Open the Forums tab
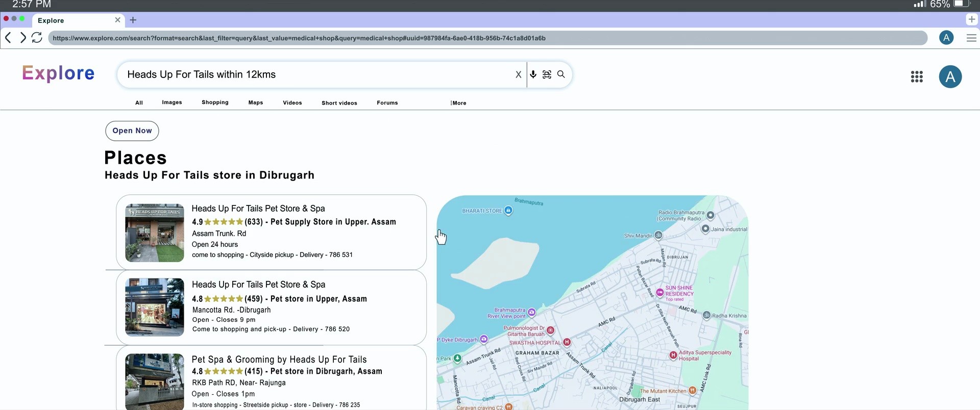The width and height of the screenshot is (980, 410). pos(387,102)
